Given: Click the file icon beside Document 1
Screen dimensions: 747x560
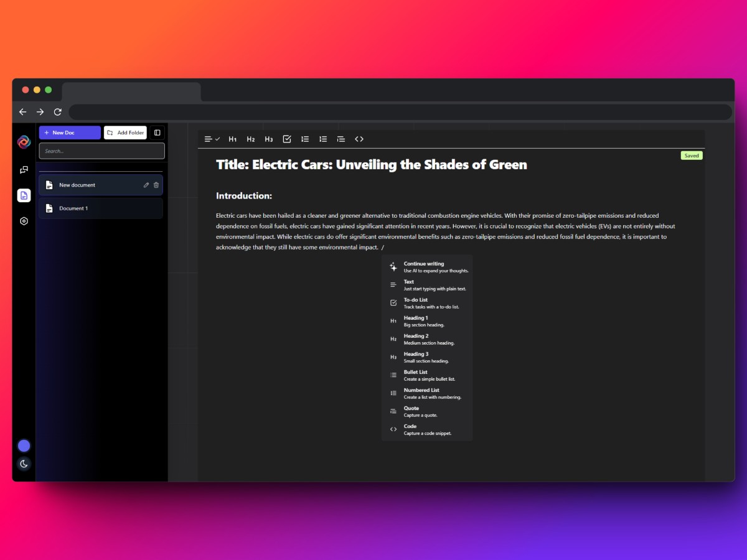Looking at the screenshot, I should click(x=49, y=208).
